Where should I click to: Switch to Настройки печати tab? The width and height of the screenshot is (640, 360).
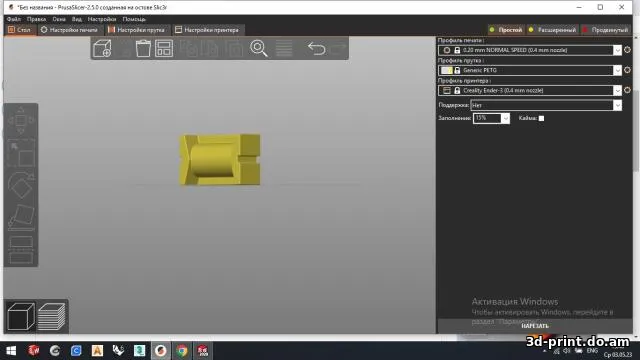pyautogui.click(x=69, y=30)
